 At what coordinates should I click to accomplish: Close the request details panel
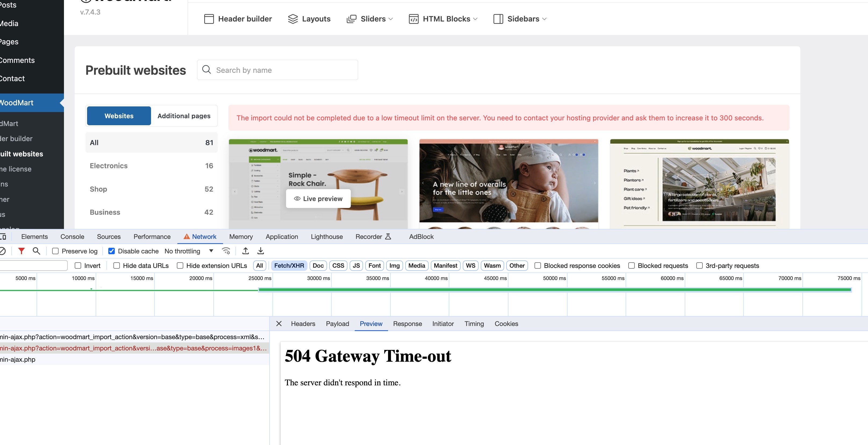(x=279, y=324)
